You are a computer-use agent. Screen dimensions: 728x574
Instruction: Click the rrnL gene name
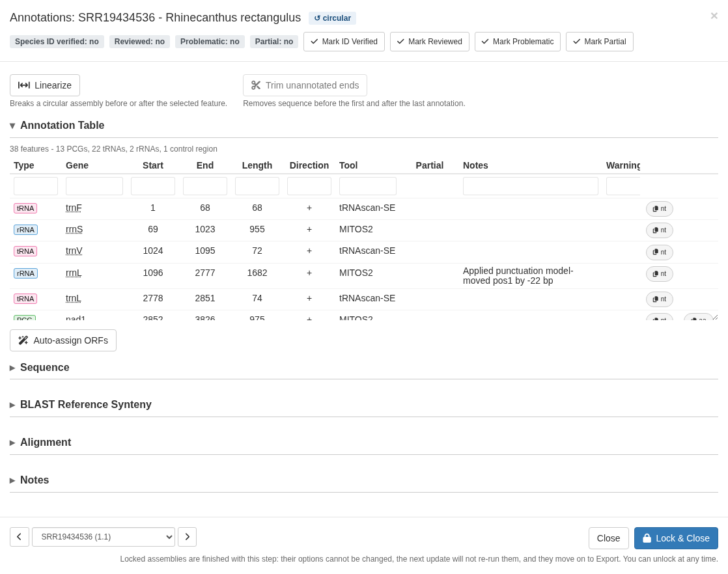tap(74, 273)
